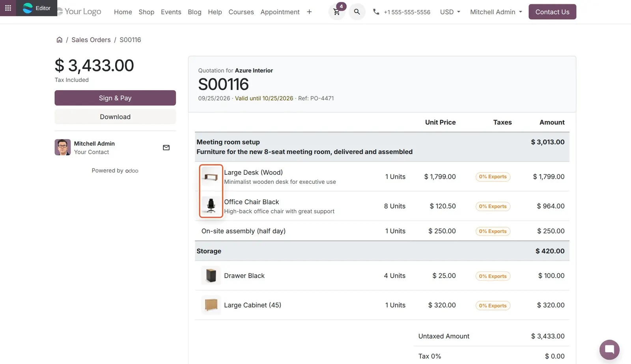Open the USD currency dropdown
Screen dimensions: 631x364
[450, 12]
